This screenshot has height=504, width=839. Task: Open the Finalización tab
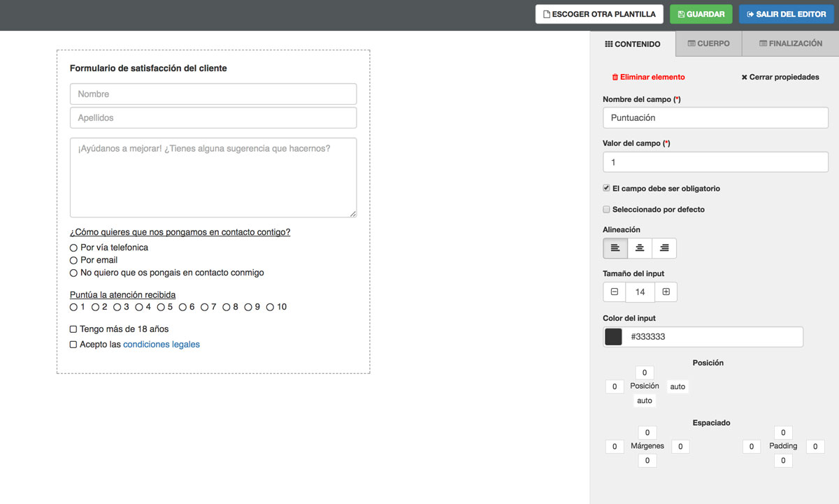pyautogui.click(x=790, y=43)
